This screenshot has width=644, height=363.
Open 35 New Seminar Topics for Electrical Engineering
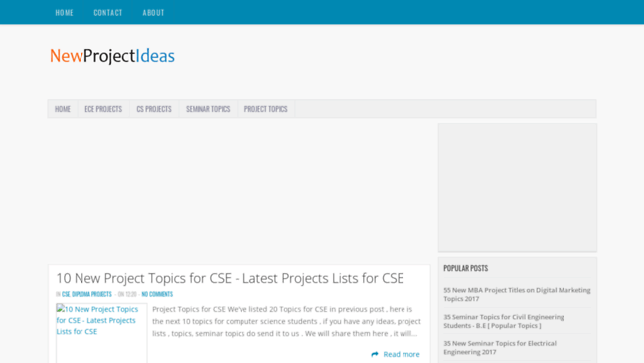pyautogui.click(x=500, y=348)
